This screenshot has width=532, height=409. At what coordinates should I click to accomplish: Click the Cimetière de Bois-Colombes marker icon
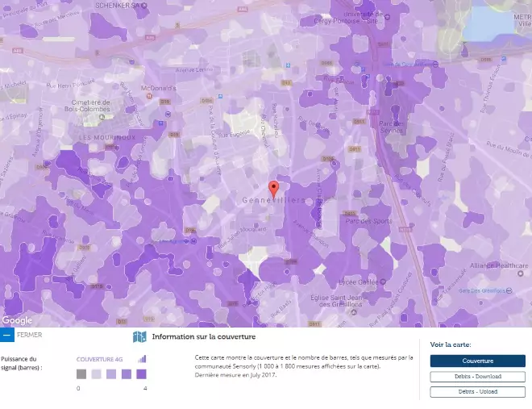102,117
